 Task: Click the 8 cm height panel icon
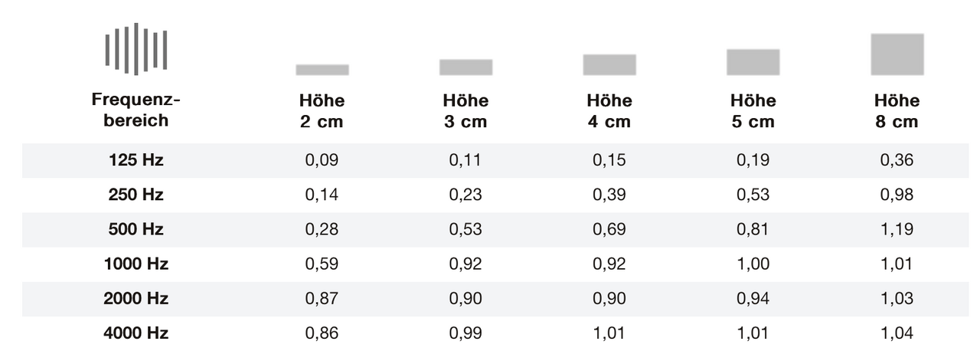click(897, 54)
